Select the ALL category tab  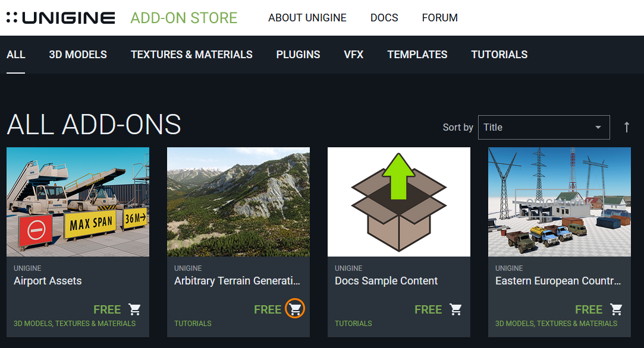coord(15,55)
